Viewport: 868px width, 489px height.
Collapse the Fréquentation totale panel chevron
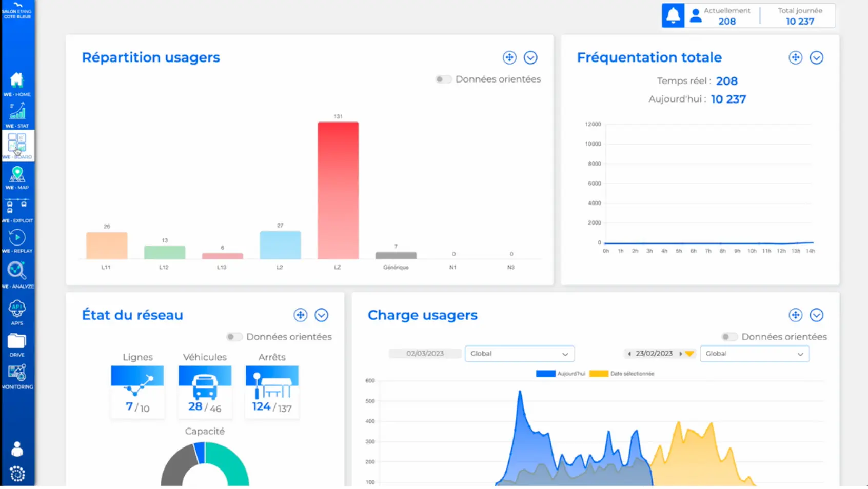pos(817,57)
